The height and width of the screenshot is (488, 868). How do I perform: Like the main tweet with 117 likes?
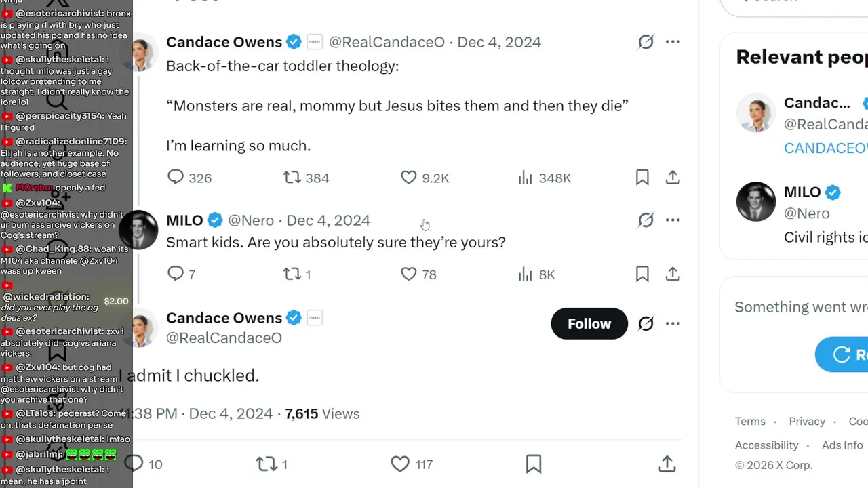click(412, 464)
